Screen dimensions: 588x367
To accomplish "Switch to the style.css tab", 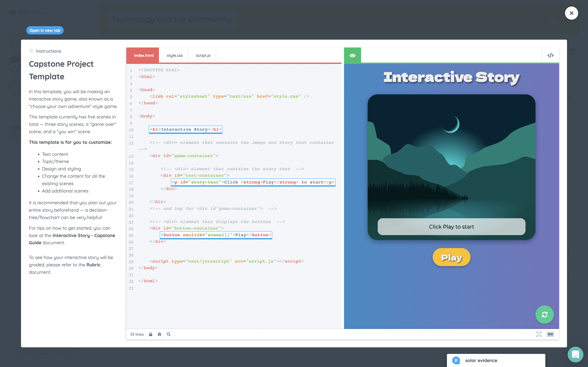I will [x=175, y=55].
